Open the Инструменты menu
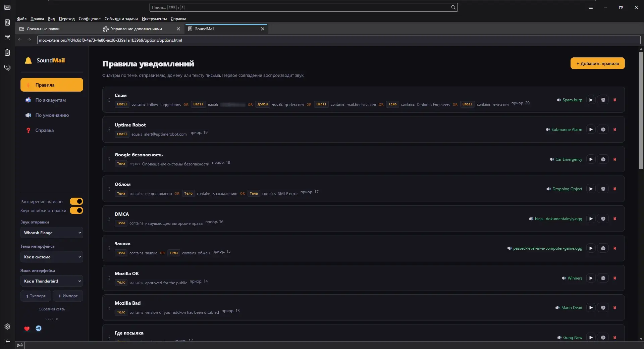The height and width of the screenshot is (349, 644). [154, 19]
